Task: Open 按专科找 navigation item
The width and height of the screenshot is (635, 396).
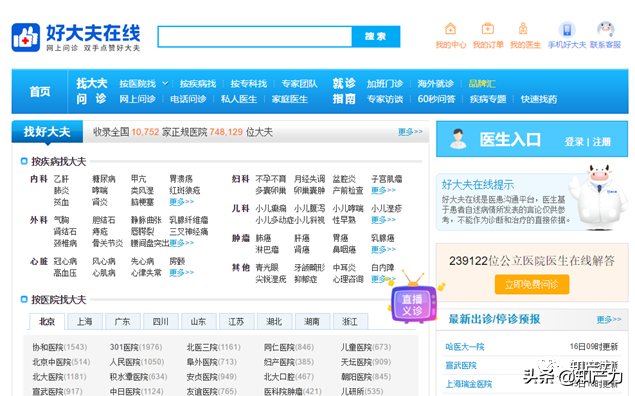Action: click(249, 84)
